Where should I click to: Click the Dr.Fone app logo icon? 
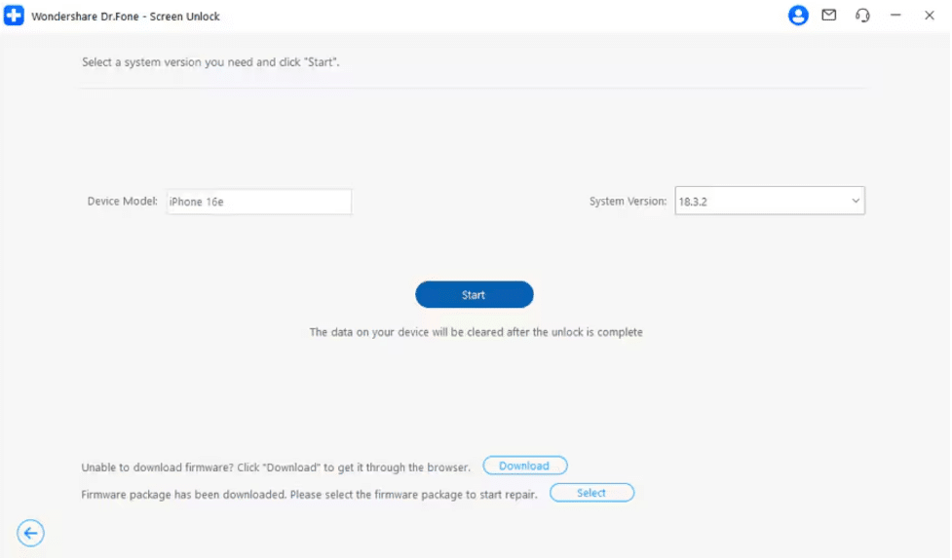tap(14, 16)
